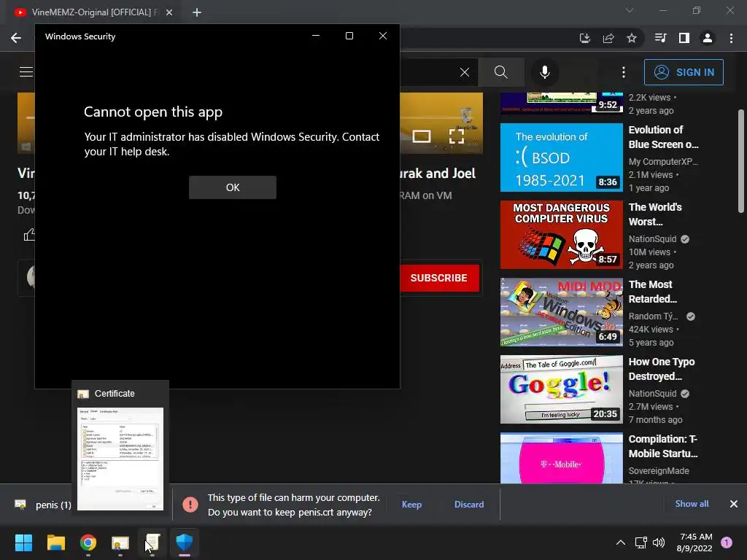Open Most Dangerous Computer Virus thumbnail

561,235
